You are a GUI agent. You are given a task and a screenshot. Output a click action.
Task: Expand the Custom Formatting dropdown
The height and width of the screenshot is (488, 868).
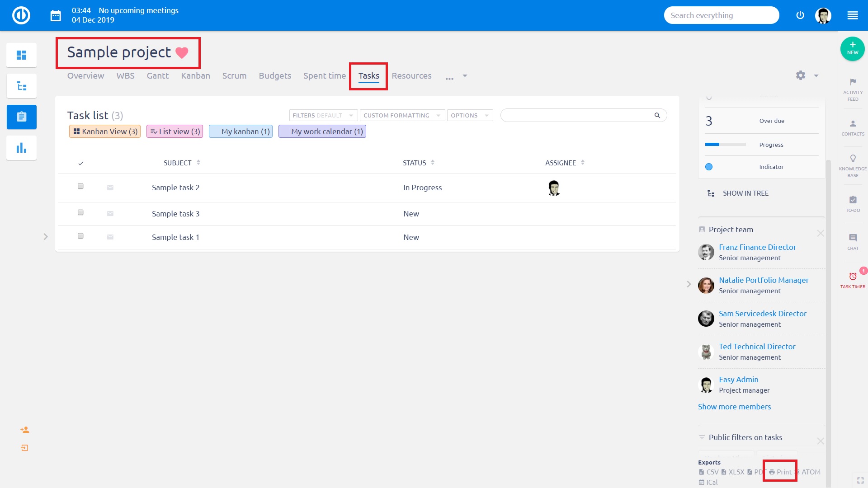click(x=402, y=116)
